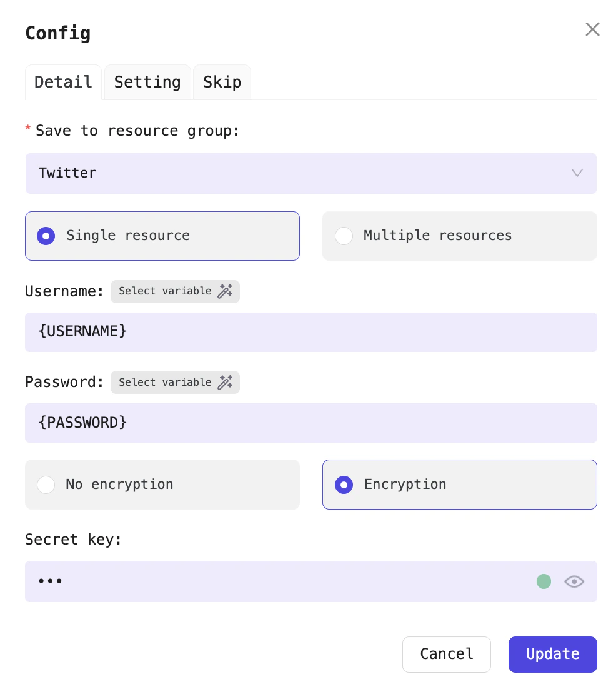The width and height of the screenshot is (616, 689).
Task: Click the green status dot in Secret key field
Action: pyautogui.click(x=544, y=581)
